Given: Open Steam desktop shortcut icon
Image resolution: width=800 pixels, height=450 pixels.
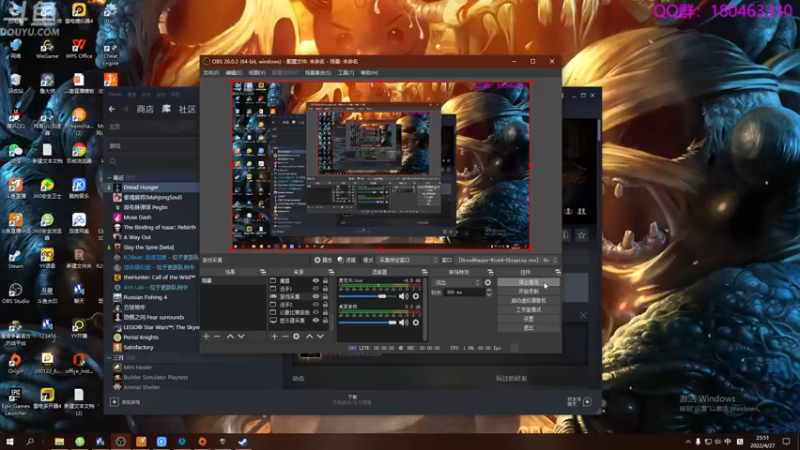Looking at the screenshot, I should [x=15, y=259].
